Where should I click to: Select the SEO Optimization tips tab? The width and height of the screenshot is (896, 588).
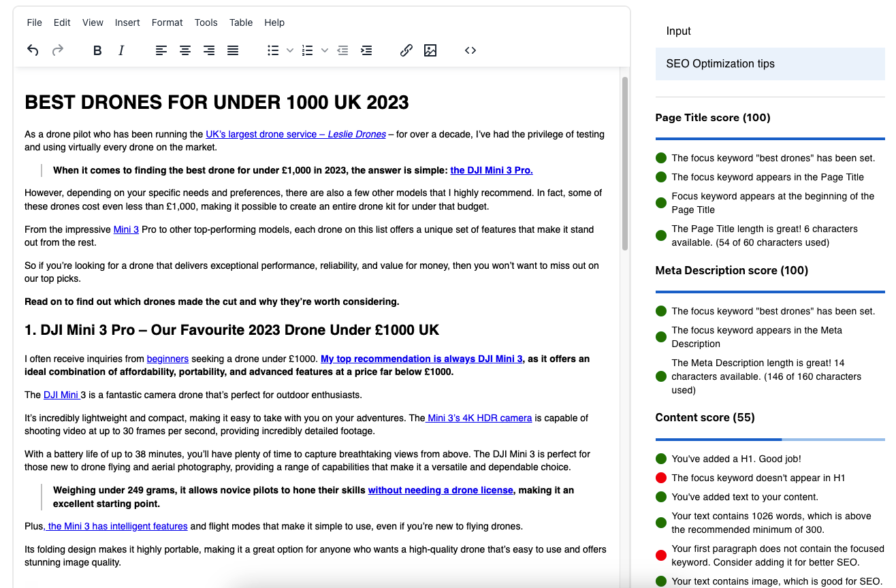point(770,64)
